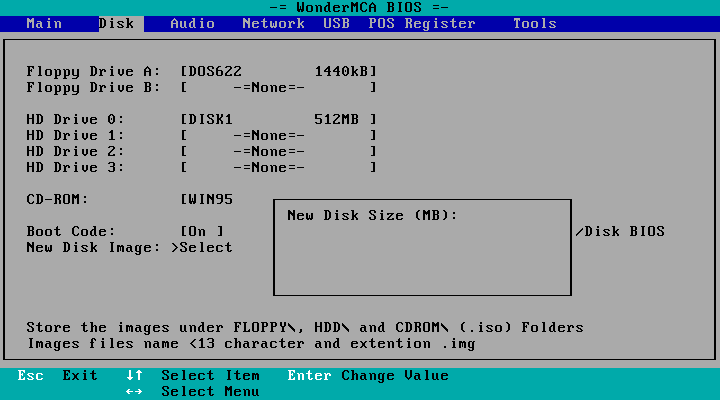Screen dimensions: 720x400
Task: Change Floppy Drive A DOS622 image value
Action: coord(278,71)
